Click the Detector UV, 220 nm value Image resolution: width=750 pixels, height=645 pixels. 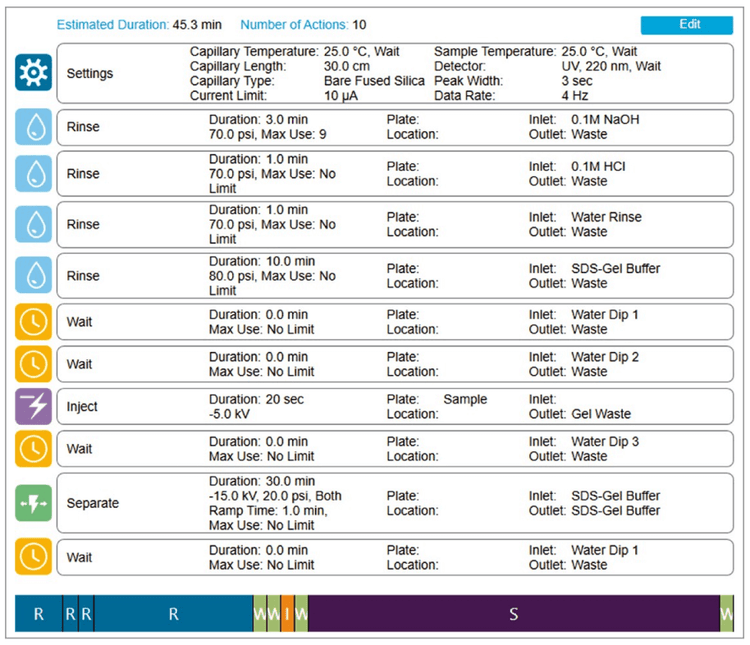pyautogui.click(x=611, y=66)
